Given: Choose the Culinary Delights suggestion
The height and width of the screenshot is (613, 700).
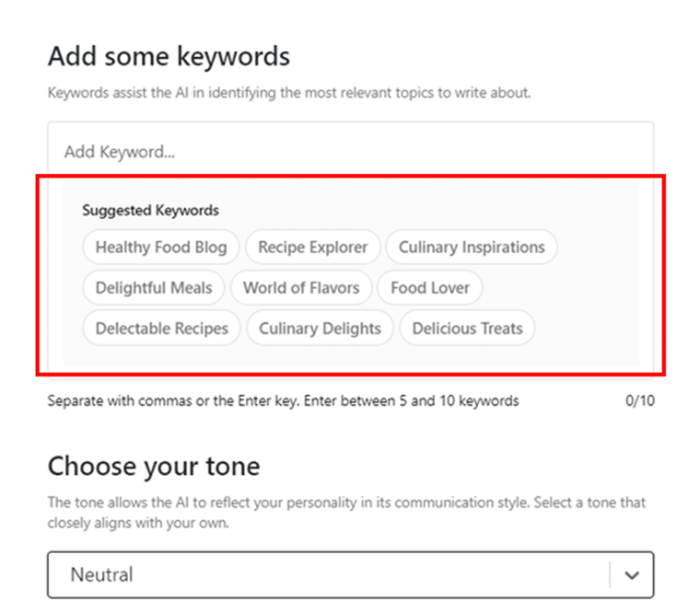Looking at the screenshot, I should point(321,329).
